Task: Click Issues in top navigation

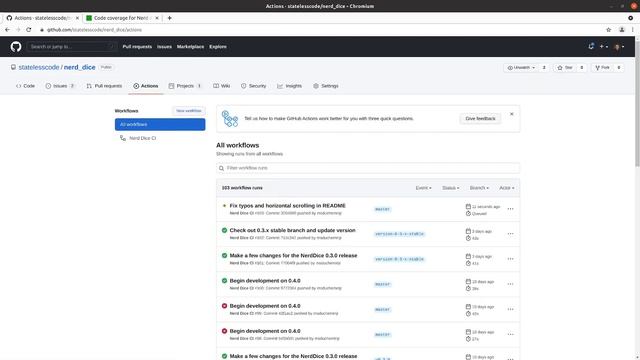Action: [x=164, y=47]
